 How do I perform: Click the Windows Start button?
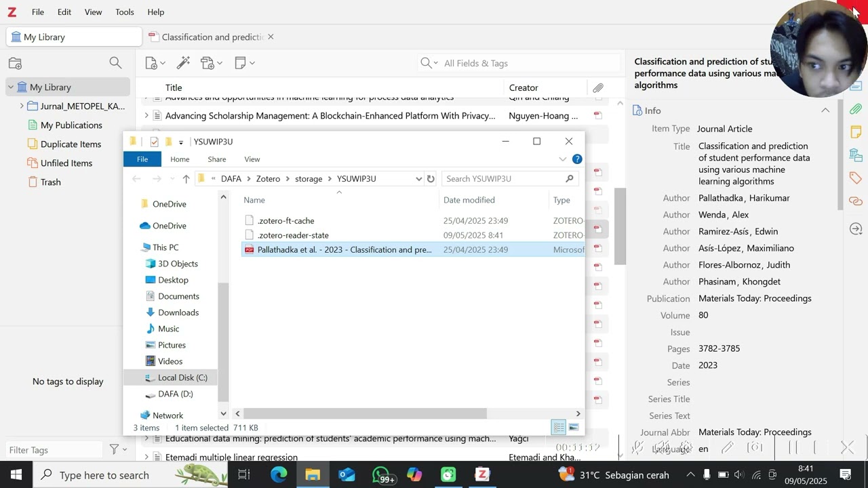click(16, 474)
